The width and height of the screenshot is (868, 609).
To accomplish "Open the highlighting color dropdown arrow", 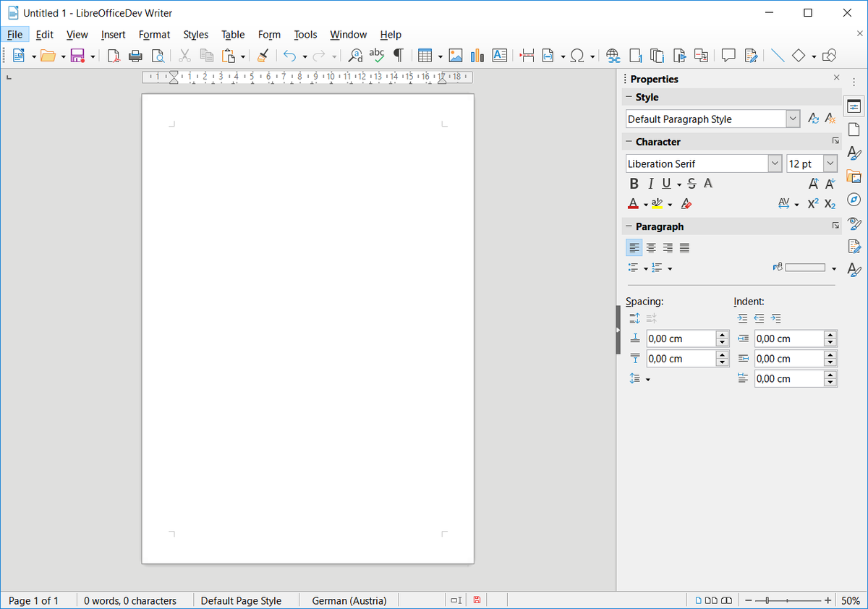I will 670,205.
